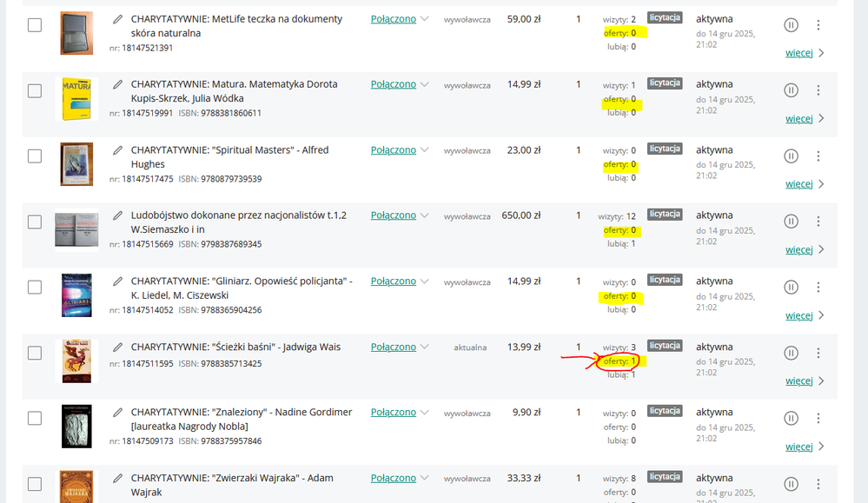Check the "Ścieżki baśni" listing checkbox

click(x=35, y=353)
